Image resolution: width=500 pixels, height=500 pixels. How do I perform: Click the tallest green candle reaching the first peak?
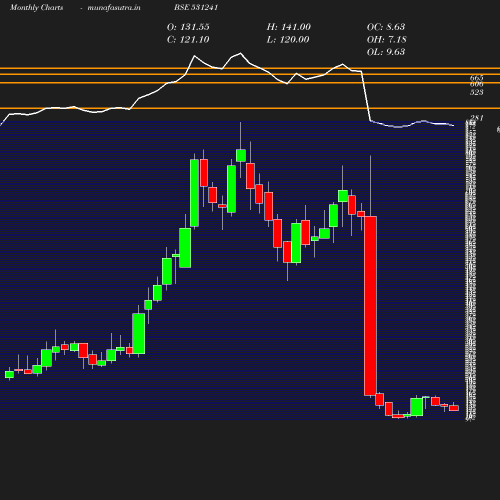tap(194, 193)
